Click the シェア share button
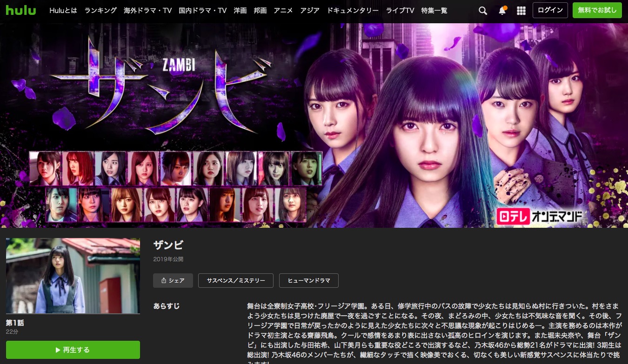The height and width of the screenshot is (364, 628). coord(173,281)
